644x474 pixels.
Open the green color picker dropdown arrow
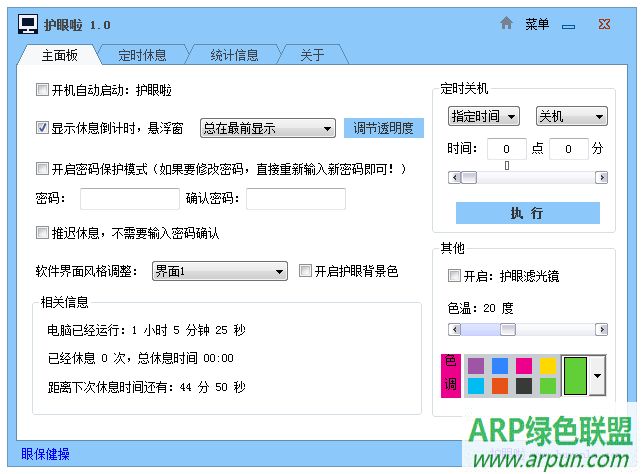(x=598, y=376)
